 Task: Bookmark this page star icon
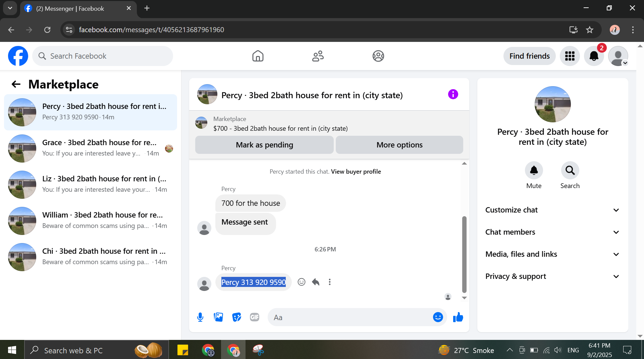tap(590, 30)
